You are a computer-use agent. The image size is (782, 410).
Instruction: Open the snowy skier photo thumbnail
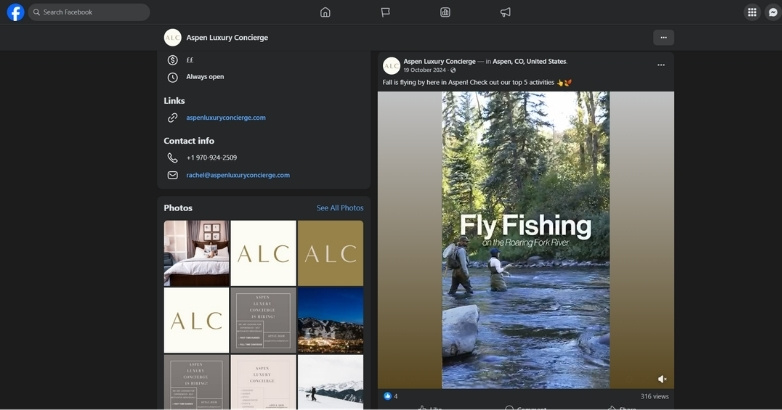tap(331, 382)
